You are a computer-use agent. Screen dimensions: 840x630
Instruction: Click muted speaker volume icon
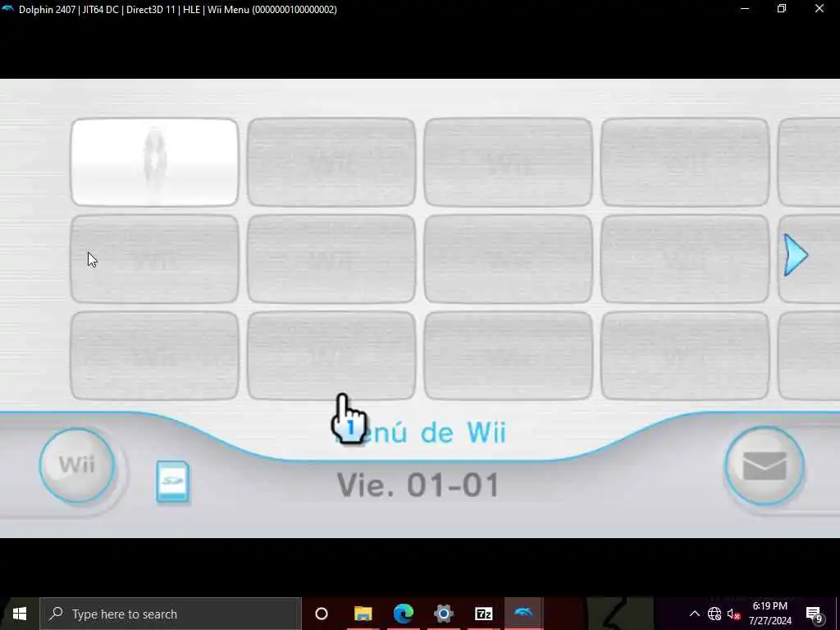click(x=733, y=614)
